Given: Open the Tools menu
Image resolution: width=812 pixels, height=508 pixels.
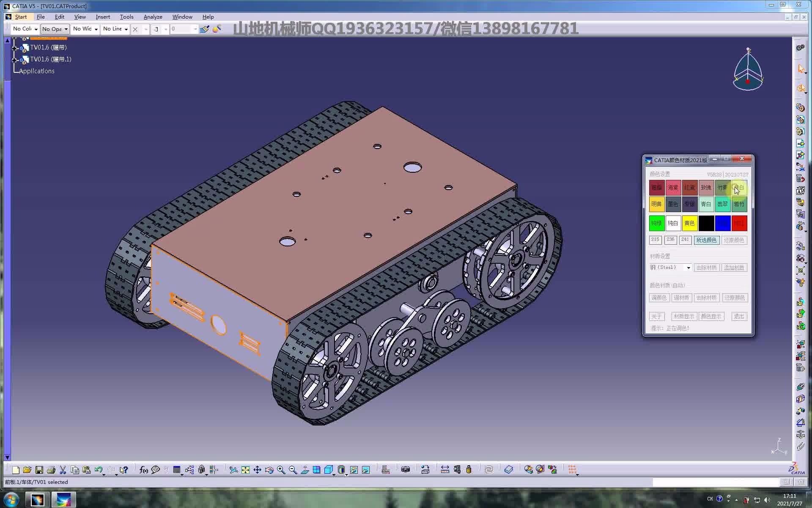Looking at the screenshot, I should point(126,17).
